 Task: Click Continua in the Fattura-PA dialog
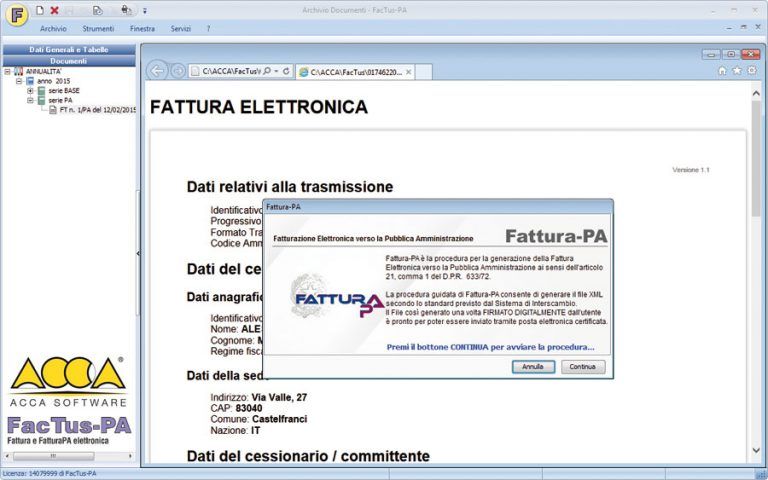click(583, 367)
